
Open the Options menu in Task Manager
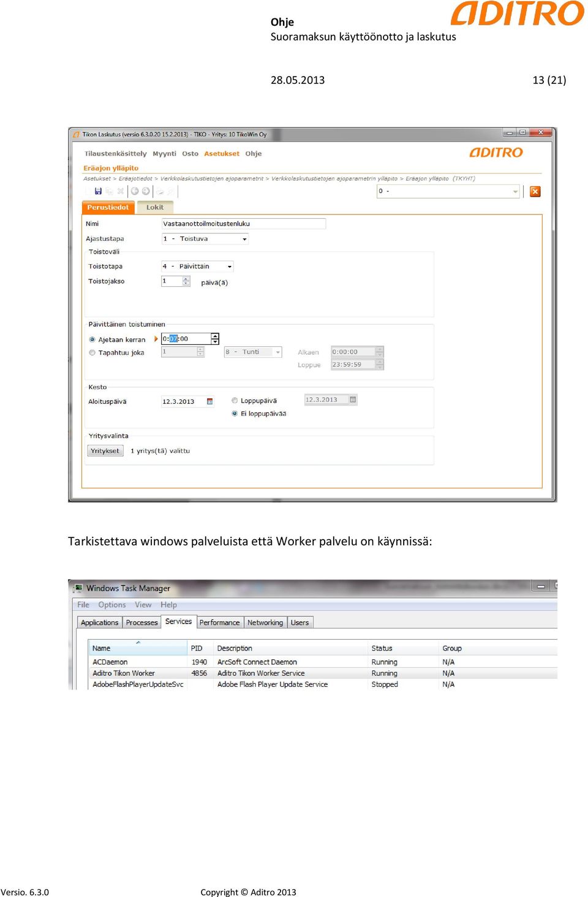coord(112,605)
